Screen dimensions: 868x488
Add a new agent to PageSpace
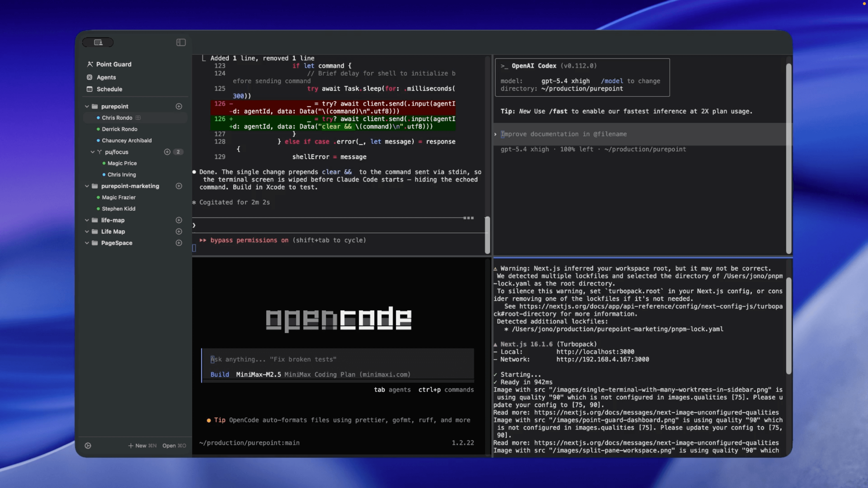[179, 243]
